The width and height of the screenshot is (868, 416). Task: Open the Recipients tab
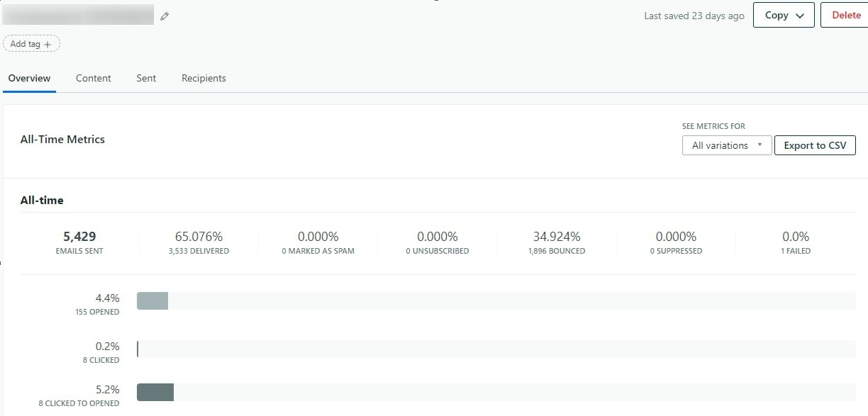[204, 79]
